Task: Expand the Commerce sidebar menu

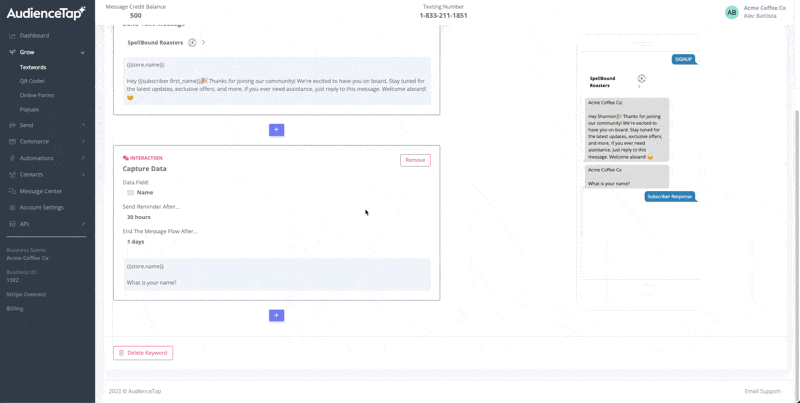Action: (x=83, y=142)
